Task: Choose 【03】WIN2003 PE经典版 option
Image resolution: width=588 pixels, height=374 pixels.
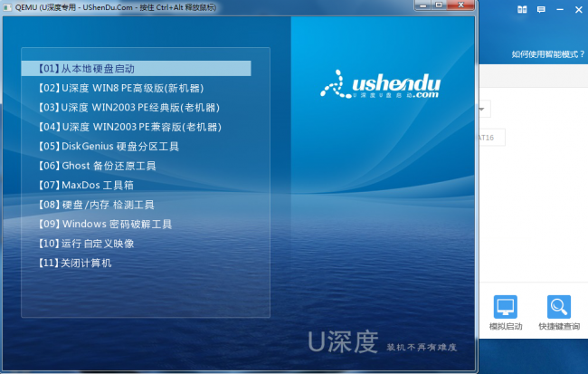Action: tap(128, 108)
